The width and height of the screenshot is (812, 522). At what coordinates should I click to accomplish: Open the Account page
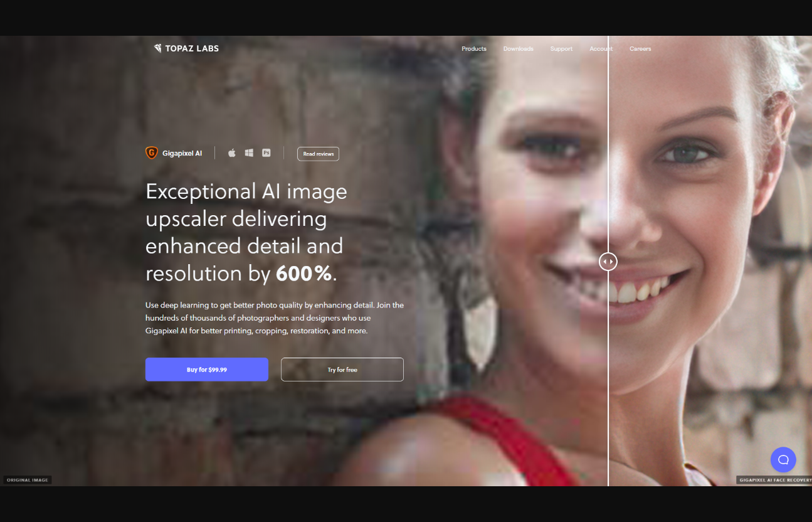[x=601, y=49]
